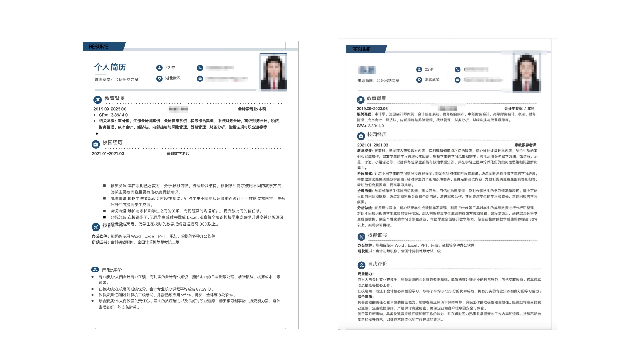Click the email icon in left resume header
This screenshot has height=362, width=644.
pos(200,79)
